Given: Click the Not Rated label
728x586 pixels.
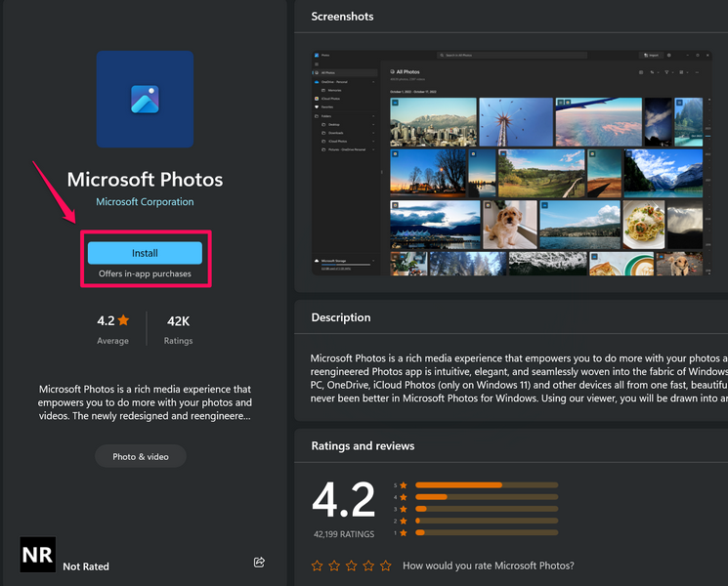Looking at the screenshot, I should pyautogui.click(x=86, y=566).
